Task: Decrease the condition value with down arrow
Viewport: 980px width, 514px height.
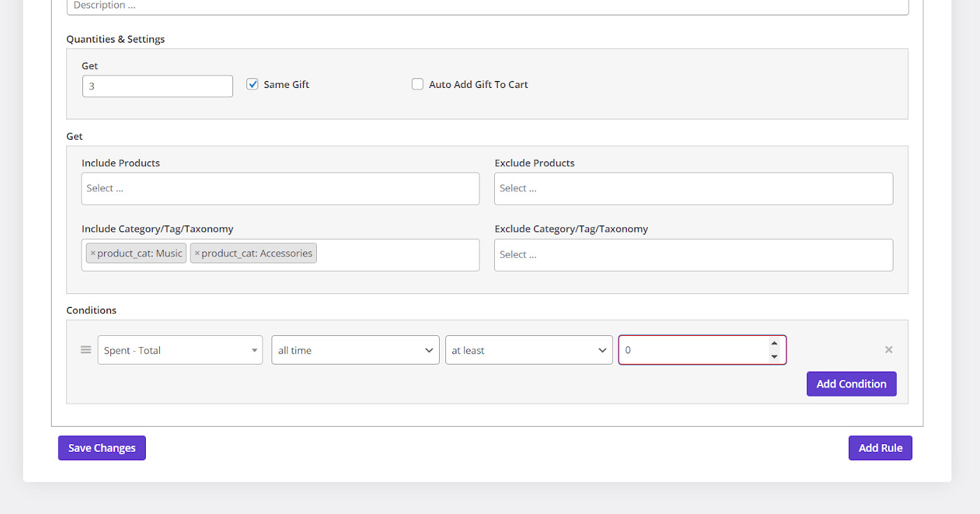Action: pos(774,357)
